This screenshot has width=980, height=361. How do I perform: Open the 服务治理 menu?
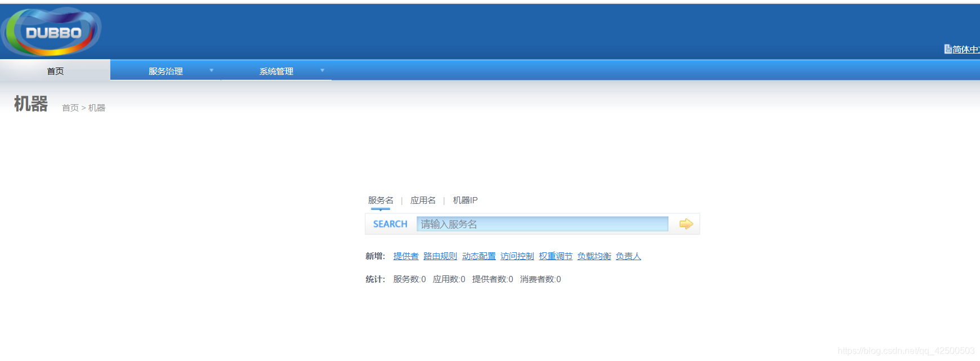(165, 71)
